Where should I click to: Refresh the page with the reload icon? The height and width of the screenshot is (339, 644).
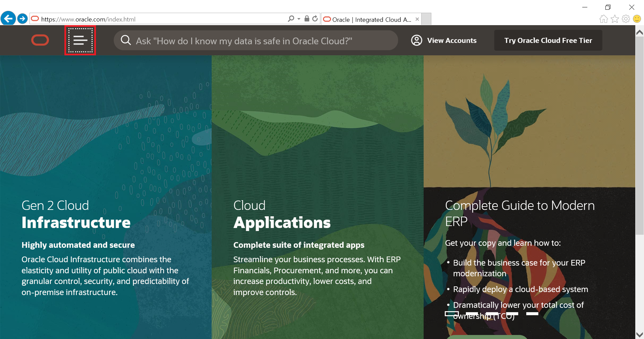(315, 19)
